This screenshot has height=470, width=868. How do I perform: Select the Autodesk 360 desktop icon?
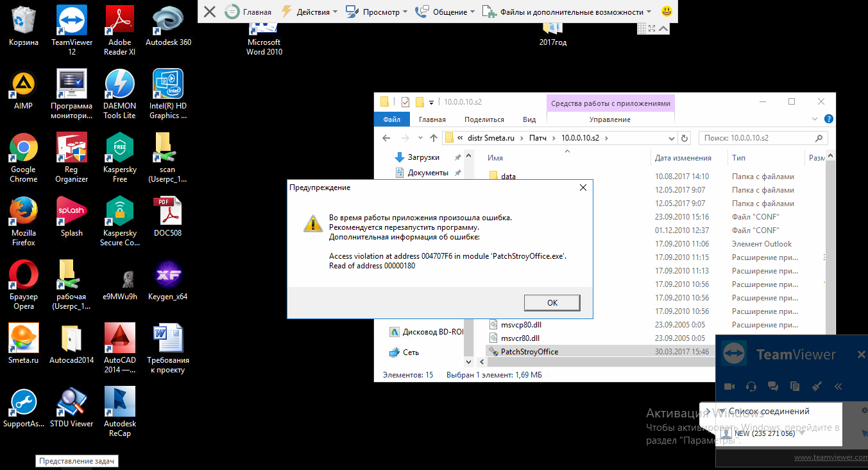coord(168,26)
